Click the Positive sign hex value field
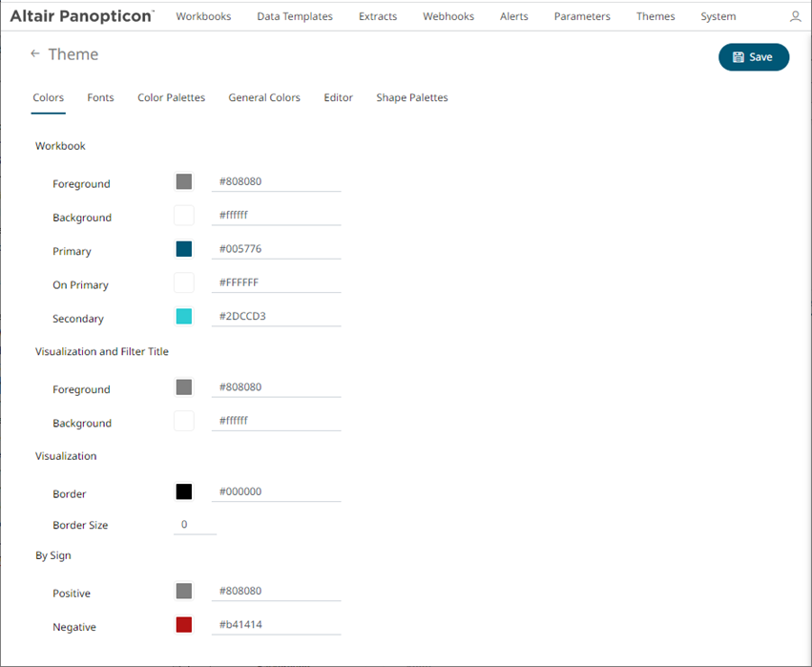The image size is (812, 667). coord(276,591)
